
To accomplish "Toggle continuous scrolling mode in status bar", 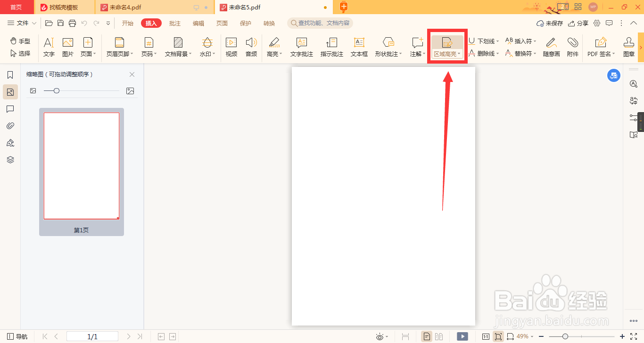I will pyautogui.click(x=405, y=336).
